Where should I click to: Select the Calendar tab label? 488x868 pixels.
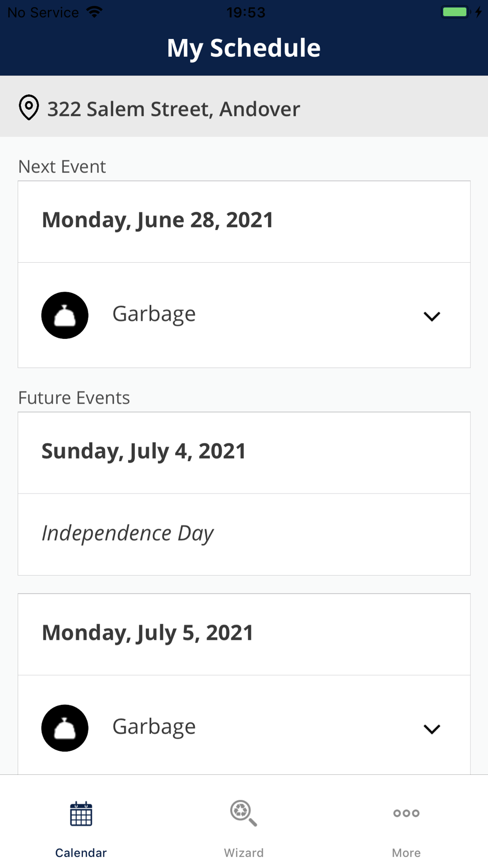click(81, 853)
